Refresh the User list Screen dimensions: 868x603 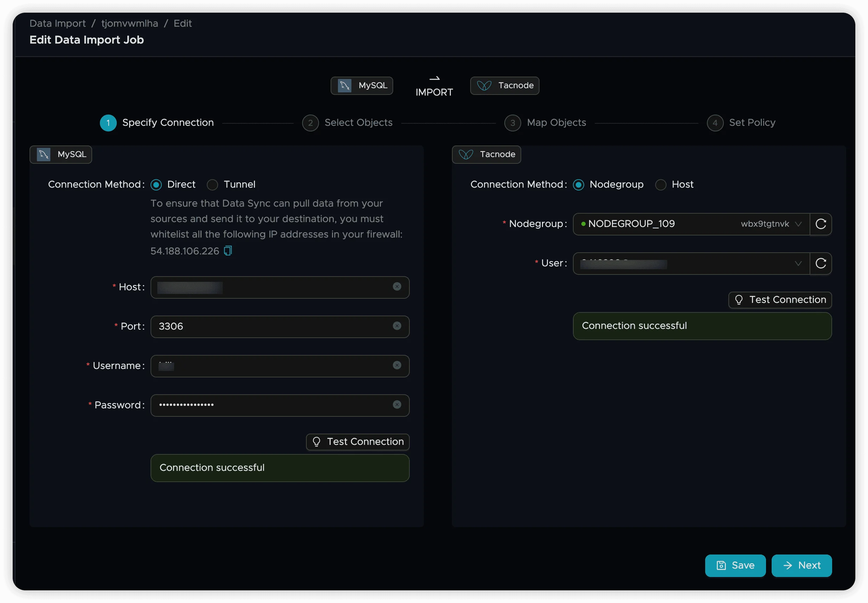pyautogui.click(x=821, y=263)
